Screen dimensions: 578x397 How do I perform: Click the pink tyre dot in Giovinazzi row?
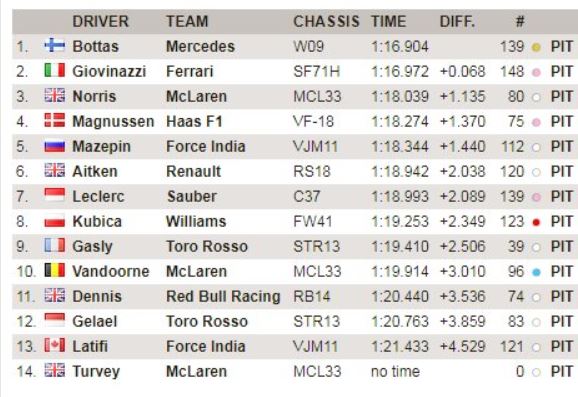[536, 72]
